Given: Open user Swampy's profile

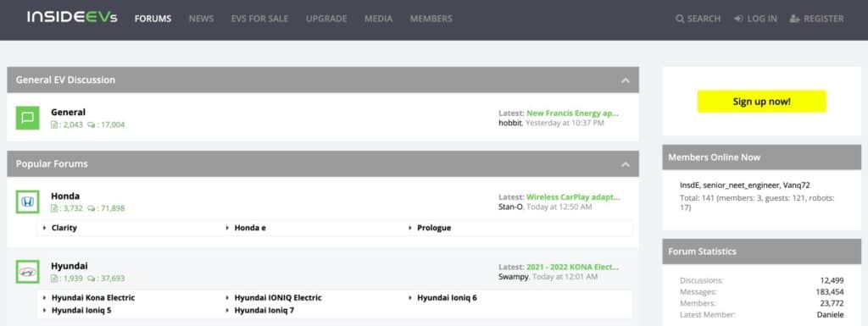Looking at the screenshot, I should (x=513, y=277).
